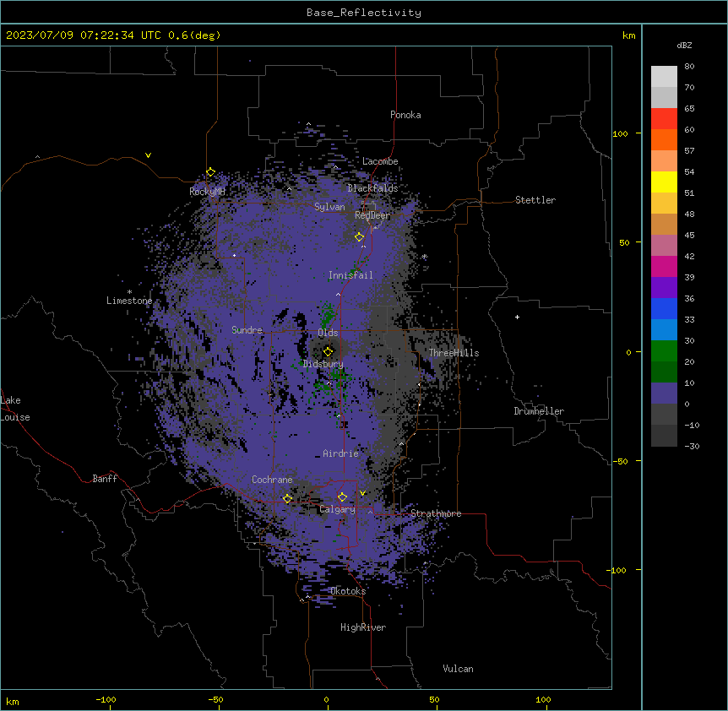The height and width of the screenshot is (711, 728).
Task: Click the yellow diamond marker above Calgary label
Action: 342,497
